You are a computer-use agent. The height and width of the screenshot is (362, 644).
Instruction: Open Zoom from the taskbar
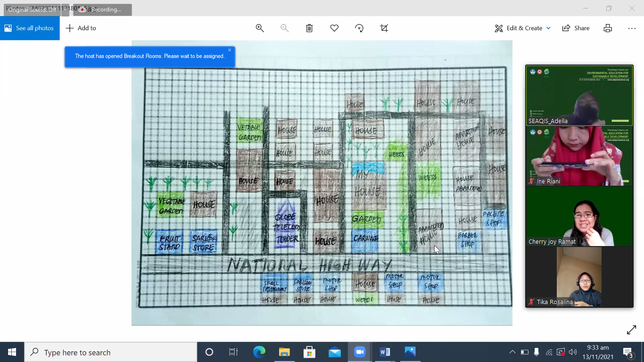tap(360, 352)
